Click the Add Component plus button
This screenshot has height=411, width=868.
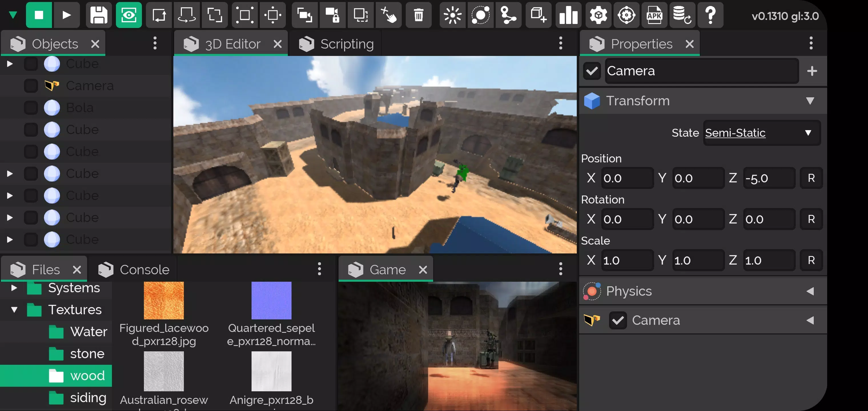point(812,71)
